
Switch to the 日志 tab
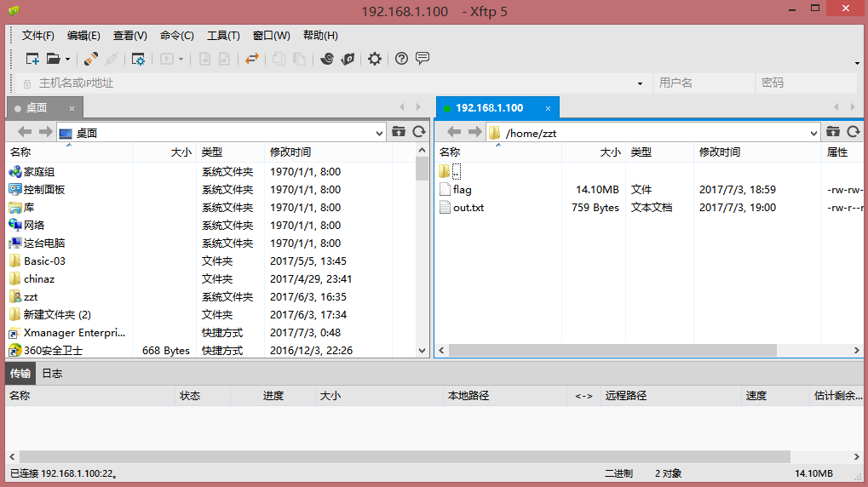click(x=52, y=374)
